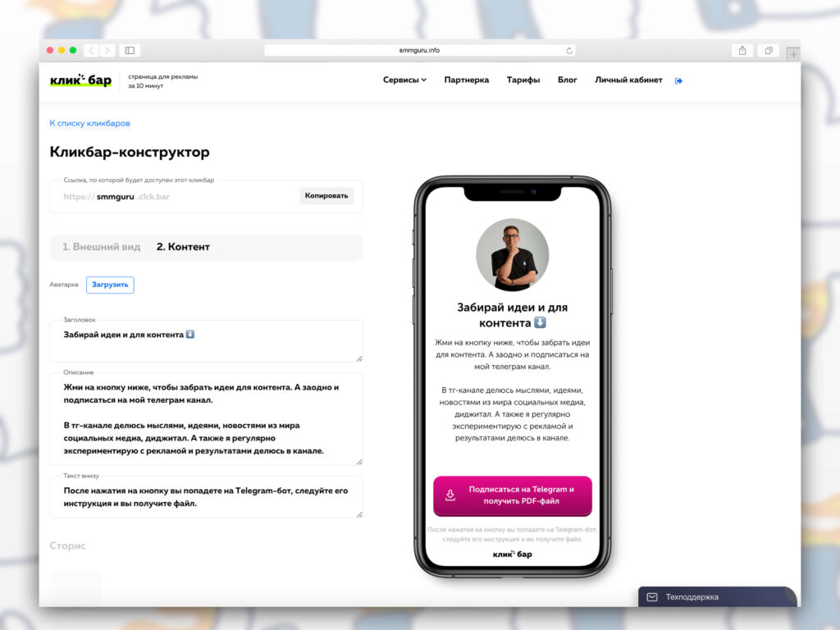Go forward with Safari's forward arrow
The image size is (840, 630).
(107, 50)
